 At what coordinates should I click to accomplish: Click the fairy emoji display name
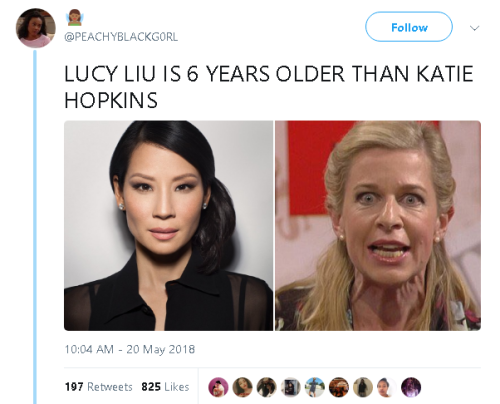[x=75, y=18]
